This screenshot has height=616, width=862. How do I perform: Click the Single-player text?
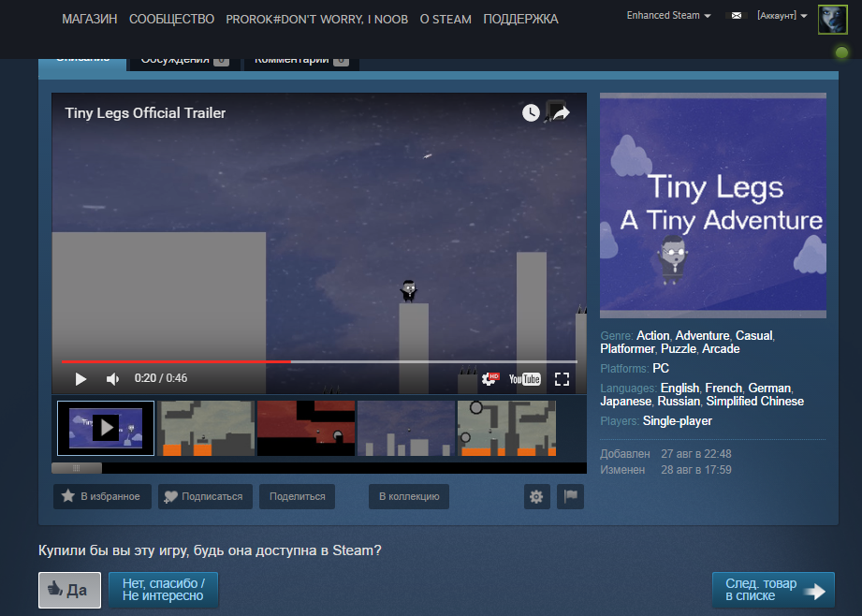(x=678, y=421)
